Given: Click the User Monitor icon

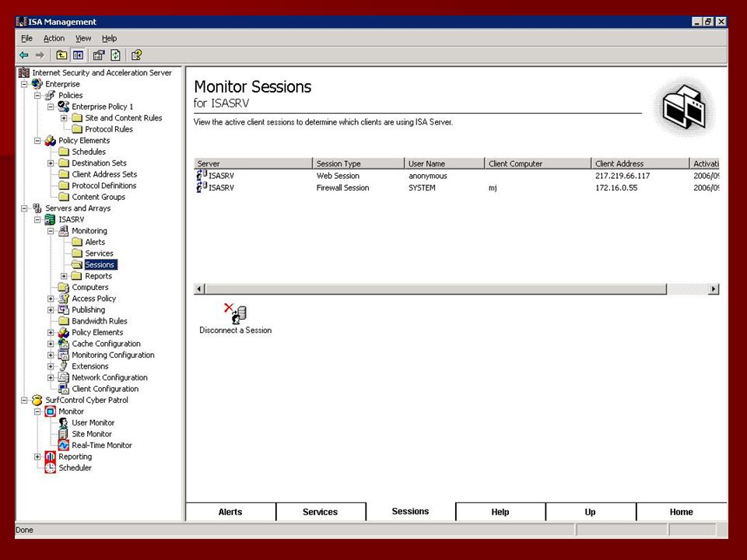Looking at the screenshot, I should point(63,423).
